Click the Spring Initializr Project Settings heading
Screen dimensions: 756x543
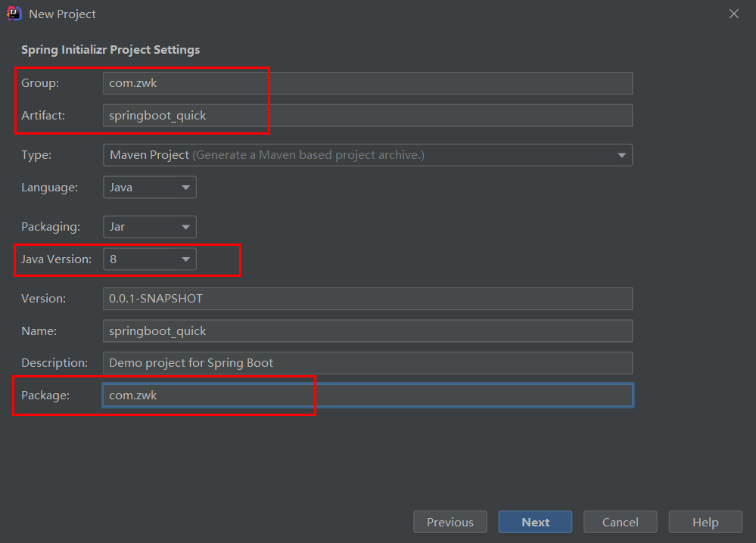coord(110,50)
